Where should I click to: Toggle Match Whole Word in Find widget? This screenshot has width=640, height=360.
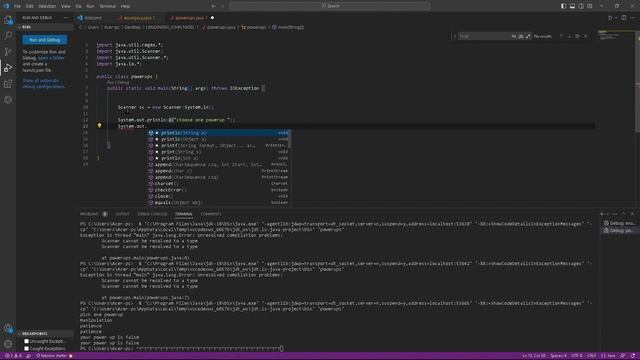(521, 36)
